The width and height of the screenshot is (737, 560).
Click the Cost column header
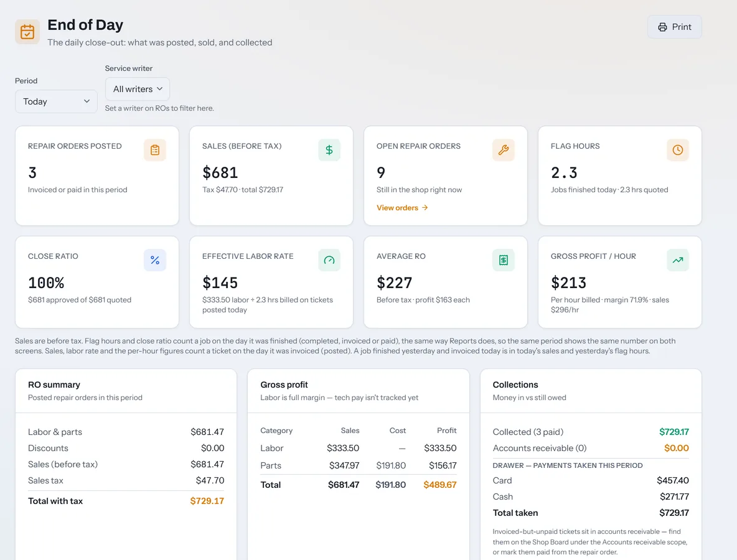pyautogui.click(x=398, y=431)
